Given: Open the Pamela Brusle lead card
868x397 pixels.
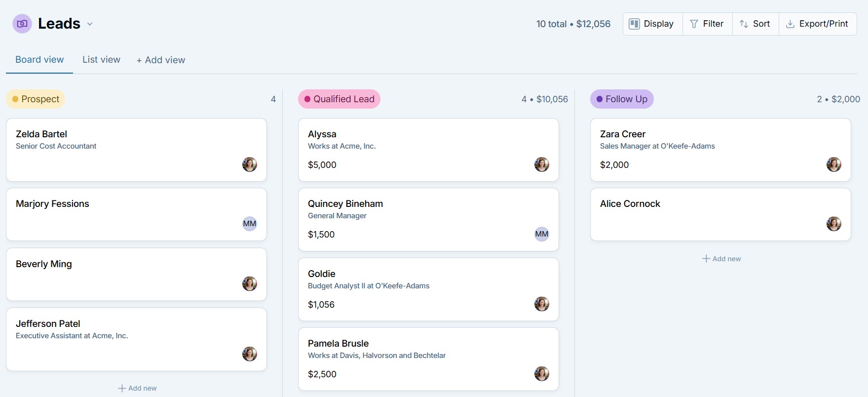Looking at the screenshot, I should 428,359.
